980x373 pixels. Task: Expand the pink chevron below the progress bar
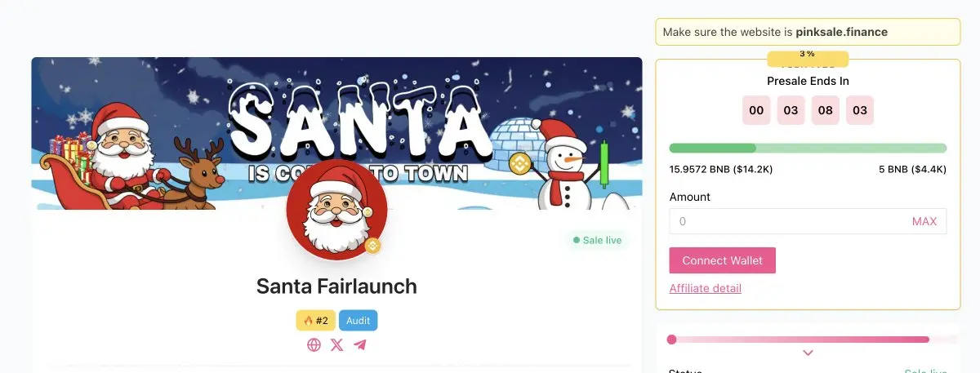(808, 353)
